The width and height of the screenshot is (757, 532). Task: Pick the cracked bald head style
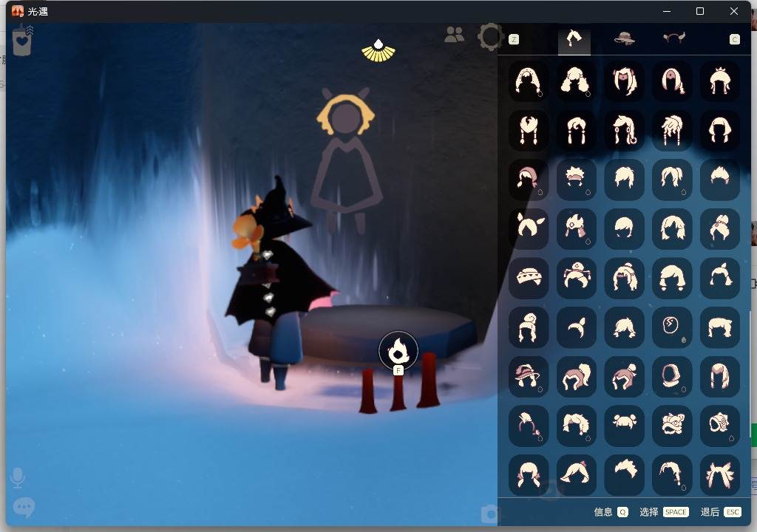tap(671, 327)
